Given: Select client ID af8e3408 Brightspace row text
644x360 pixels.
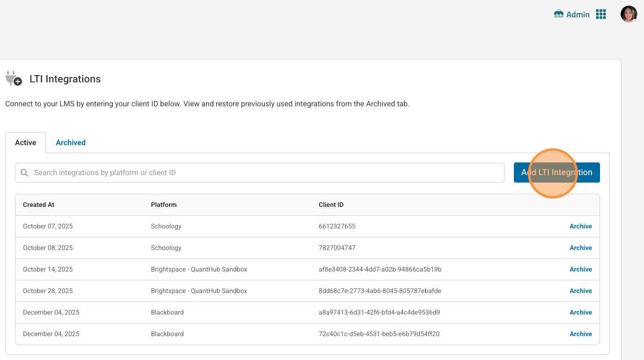Looking at the screenshot, I should pyautogui.click(x=380, y=269).
